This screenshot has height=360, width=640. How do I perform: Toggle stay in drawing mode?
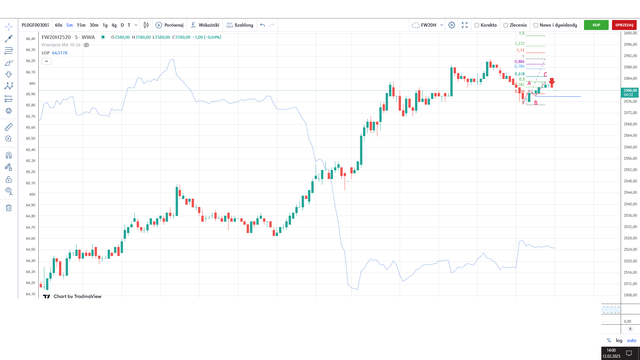pos(9,167)
